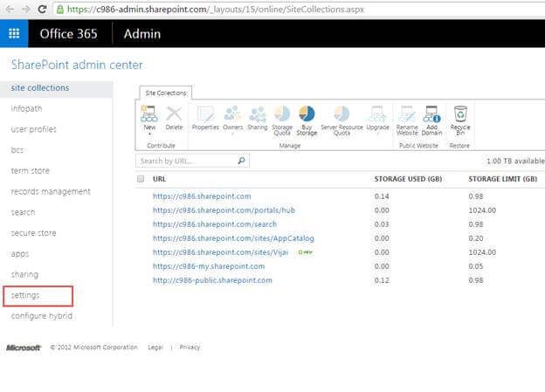Open the sites/Vijai site collection link
Image resolution: width=545 pixels, height=392 pixels.
coord(220,252)
